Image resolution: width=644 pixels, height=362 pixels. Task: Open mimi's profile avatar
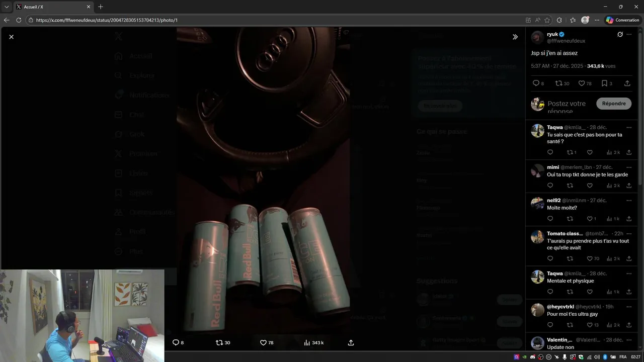tap(537, 170)
